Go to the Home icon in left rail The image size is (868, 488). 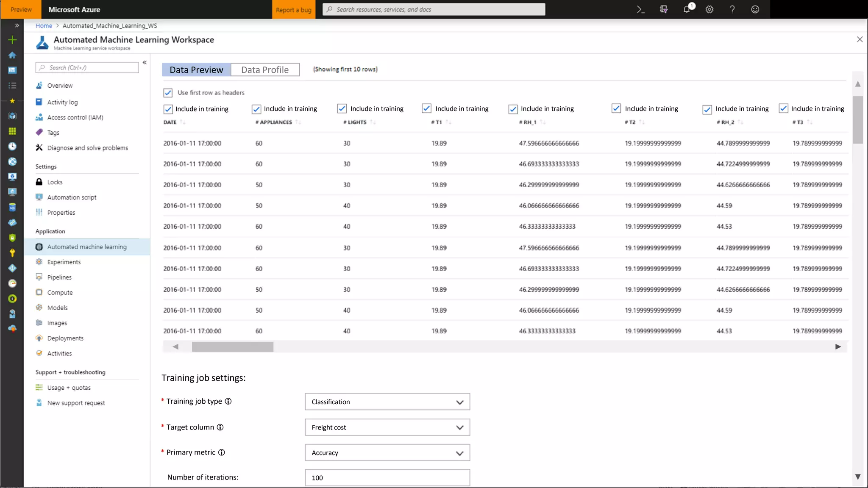click(12, 55)
